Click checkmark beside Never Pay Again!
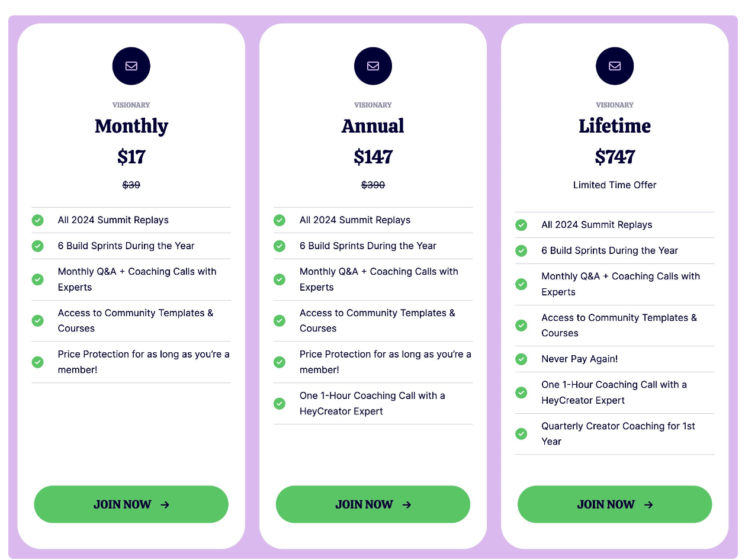 (521, 359)
